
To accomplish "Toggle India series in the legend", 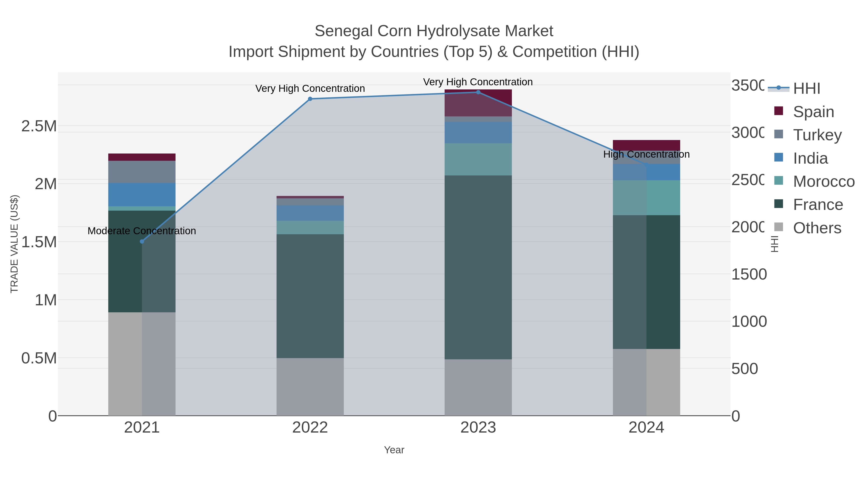I will coord(800,158).
